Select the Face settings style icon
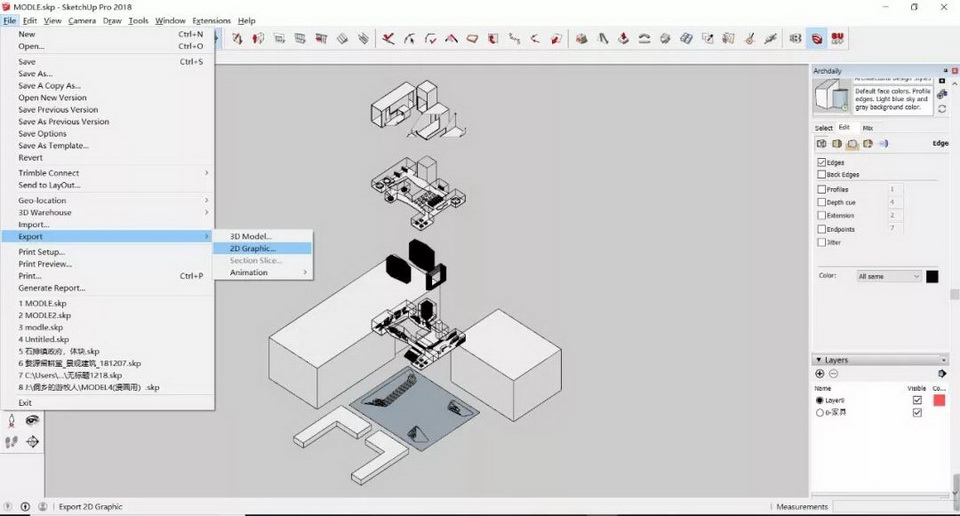This screenshot has width=960, height=516. click(x=837, y=144)
